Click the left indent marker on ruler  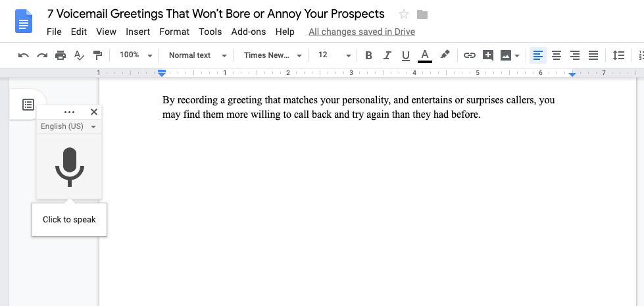coord(162,74)
